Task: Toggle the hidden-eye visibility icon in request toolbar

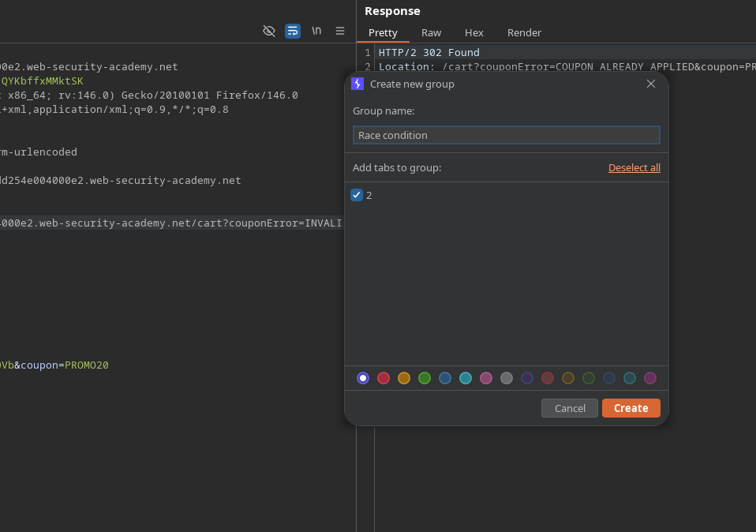Action: [x=269, y=31]
